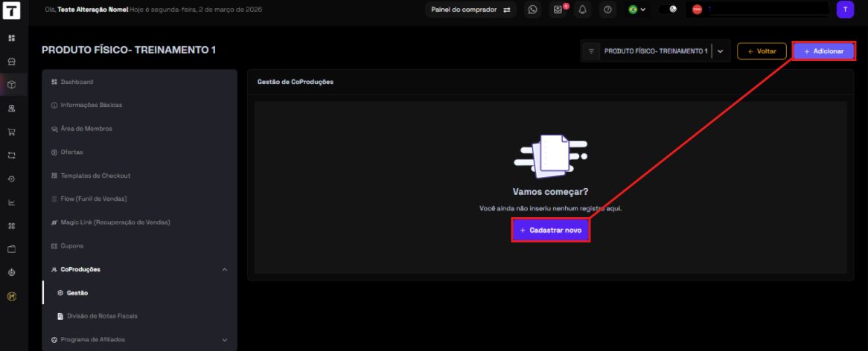Expand the Programa de Afiliados section
The height and width of the screenshot is (351, 868).
[x=225, y=340]
